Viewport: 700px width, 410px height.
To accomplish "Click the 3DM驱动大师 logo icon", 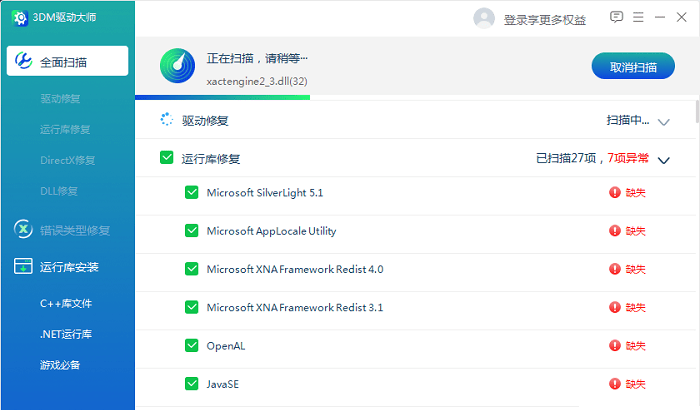I will point(19,19).
